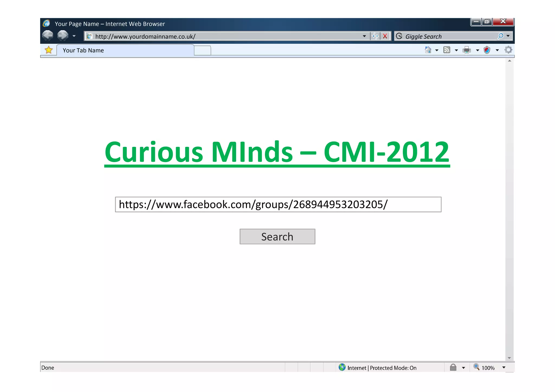This screenshot has height=392, width=555.
Task: Expand the zoom level 100% dropdown
Action: pos(504,368)
